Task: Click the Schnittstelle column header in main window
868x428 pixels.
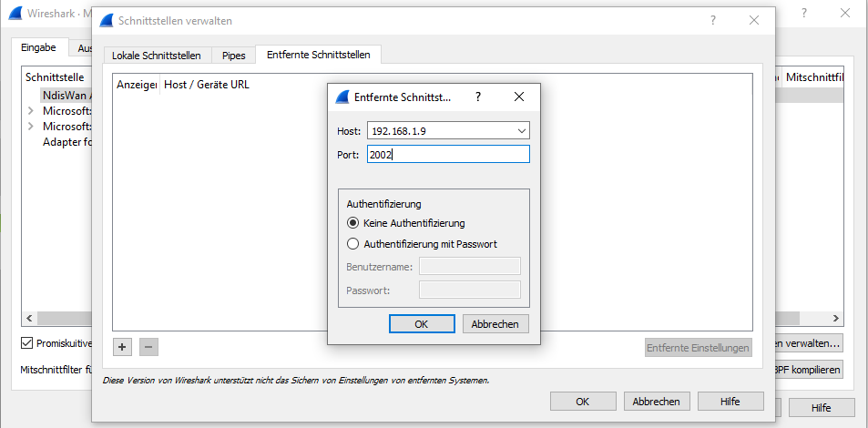Action: 55,77
